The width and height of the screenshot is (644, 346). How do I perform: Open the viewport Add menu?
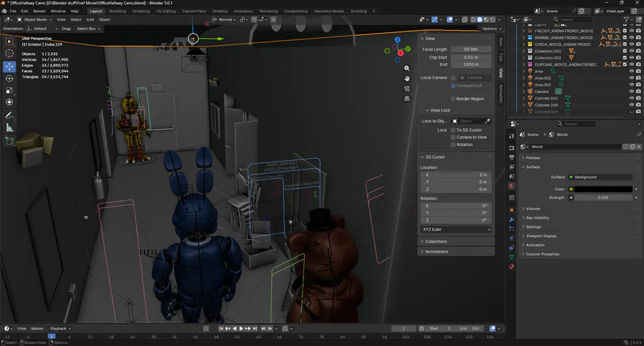point(90,19)
